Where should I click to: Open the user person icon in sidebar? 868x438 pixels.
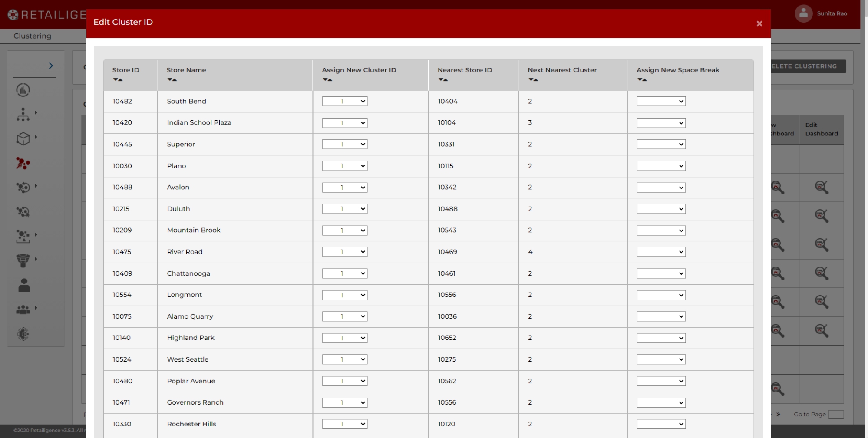pyautogui.click(x=24, y=285)
